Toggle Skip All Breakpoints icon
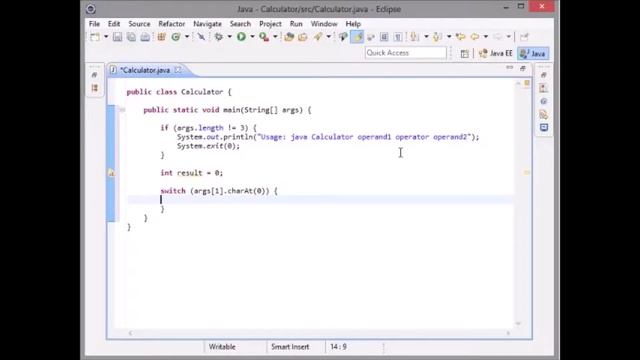This screenshot has height=360, width=640. tap(201, 37)
